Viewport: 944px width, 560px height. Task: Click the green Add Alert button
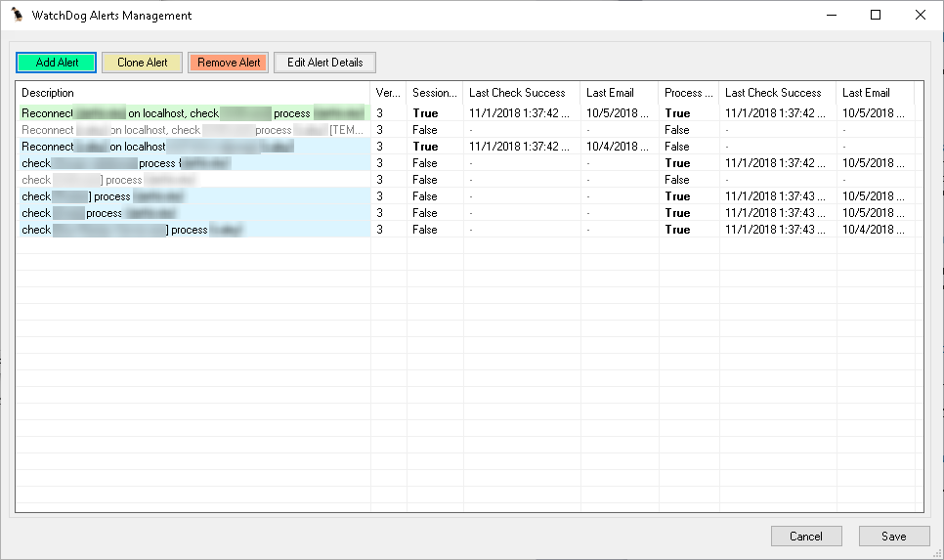coord(57,63)
